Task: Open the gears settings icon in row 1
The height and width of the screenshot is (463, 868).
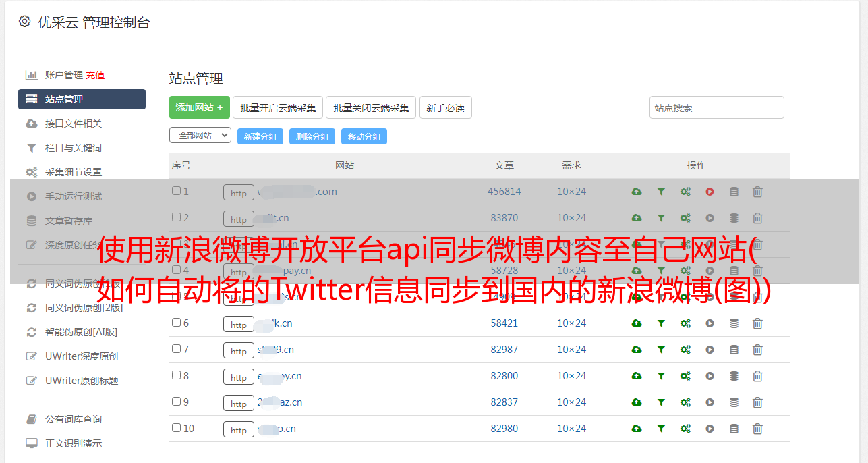Action: coord(685,192)
